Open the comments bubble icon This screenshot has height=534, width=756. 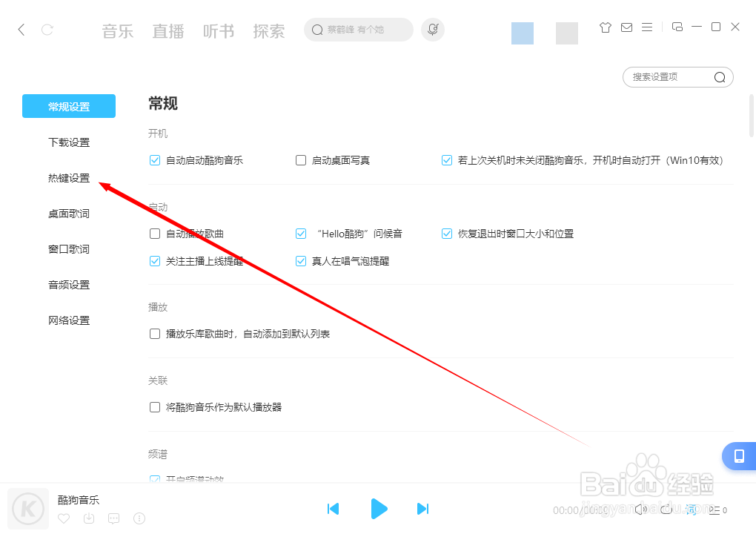point(114,518)
